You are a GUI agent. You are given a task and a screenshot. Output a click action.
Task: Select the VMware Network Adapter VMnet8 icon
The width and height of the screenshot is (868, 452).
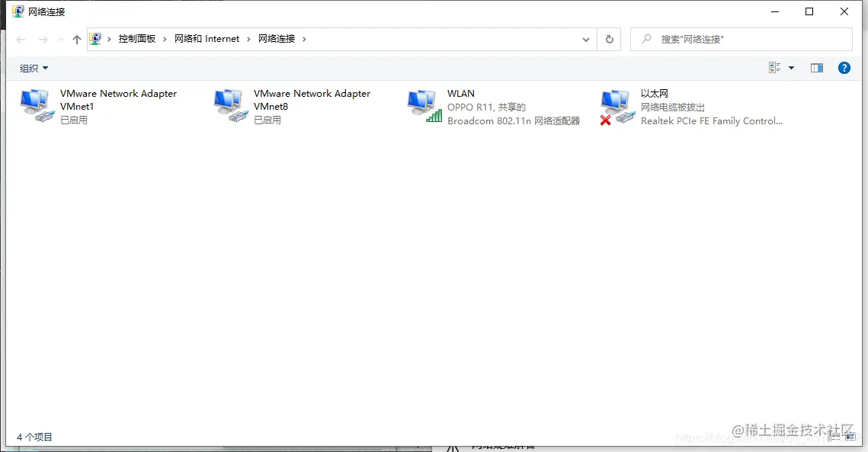(230, 105)
